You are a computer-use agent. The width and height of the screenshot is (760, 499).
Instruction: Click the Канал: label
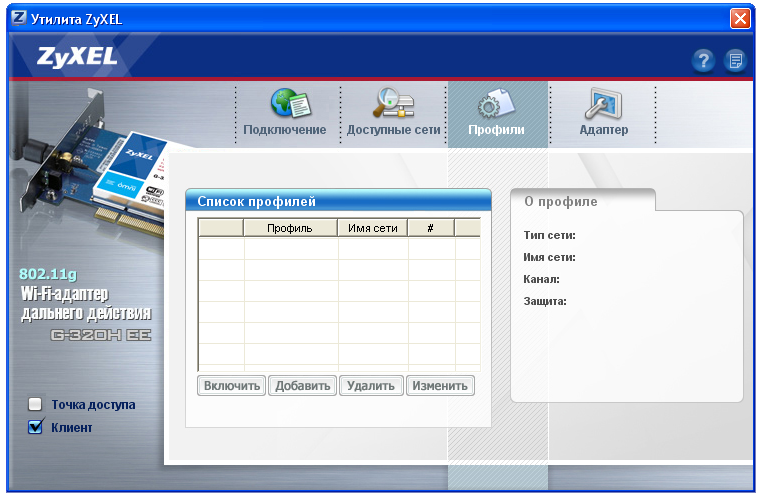click(541, 279)
